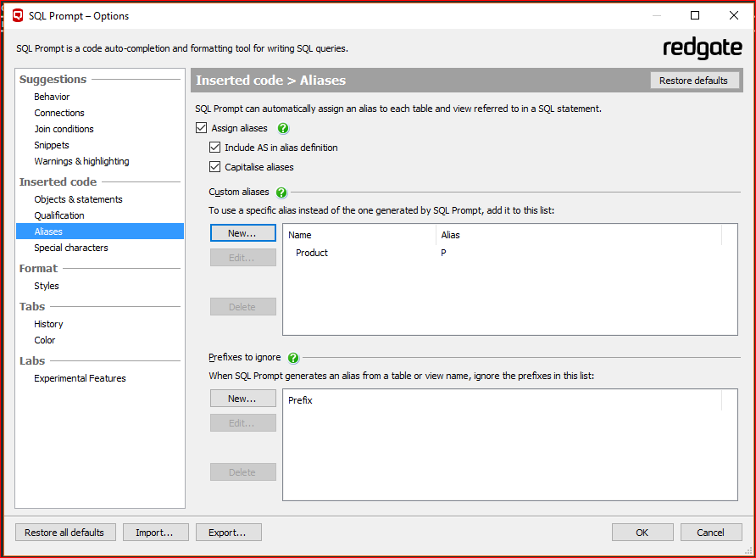The width and height of the screenshot is (756, 558).
Task: Maximize the SQL Prompt Options window
Action: click(695, 15)
